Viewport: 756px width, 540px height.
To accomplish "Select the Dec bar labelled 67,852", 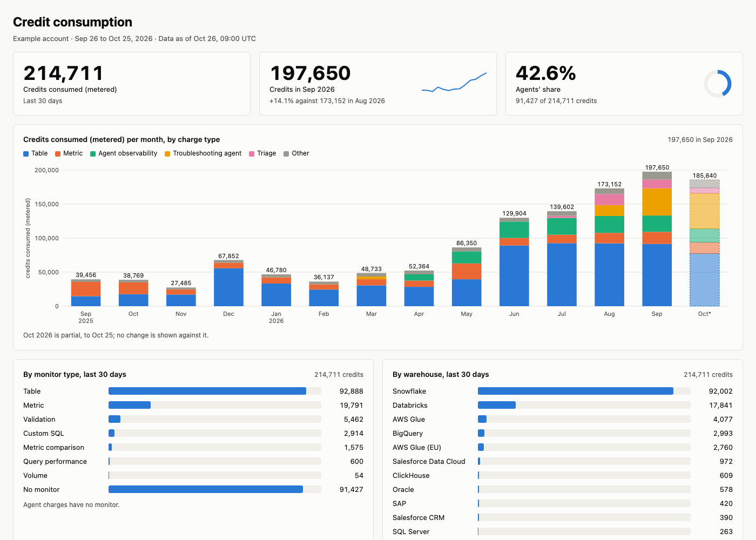I will tap(228, 283).
